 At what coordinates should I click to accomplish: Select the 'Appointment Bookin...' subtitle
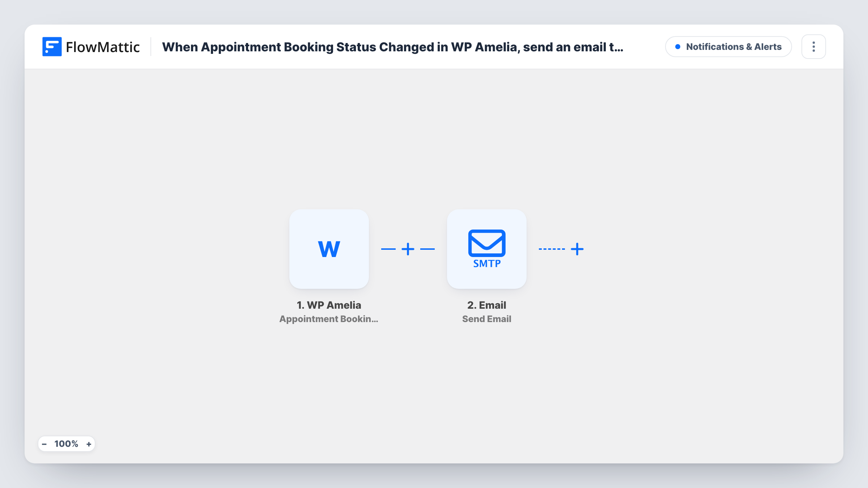click(329, 319)
